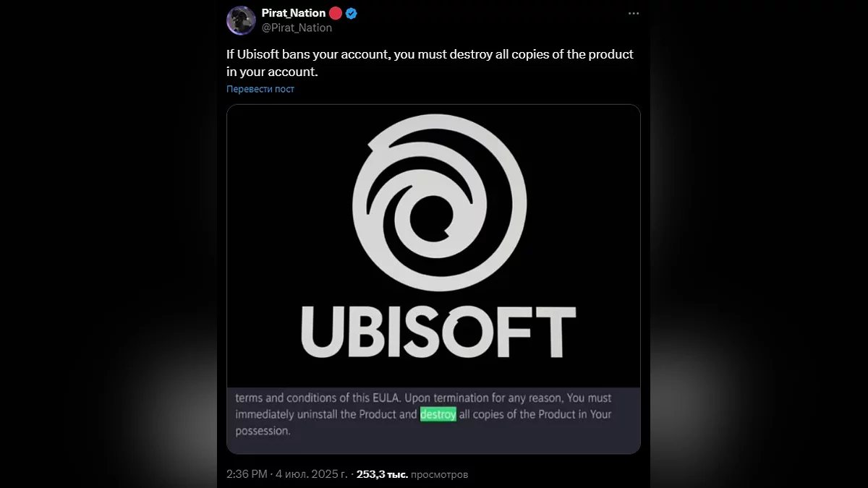Click the "2:36 PM" post time
The width and height of the screenshot is (868, 488).
[x=247, y=474]
